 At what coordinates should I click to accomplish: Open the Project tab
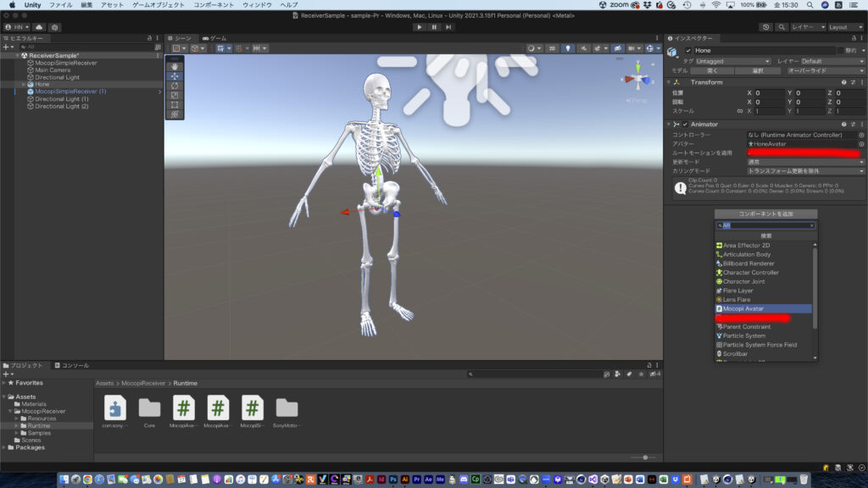pyautogui.click(x=23, y=366)
